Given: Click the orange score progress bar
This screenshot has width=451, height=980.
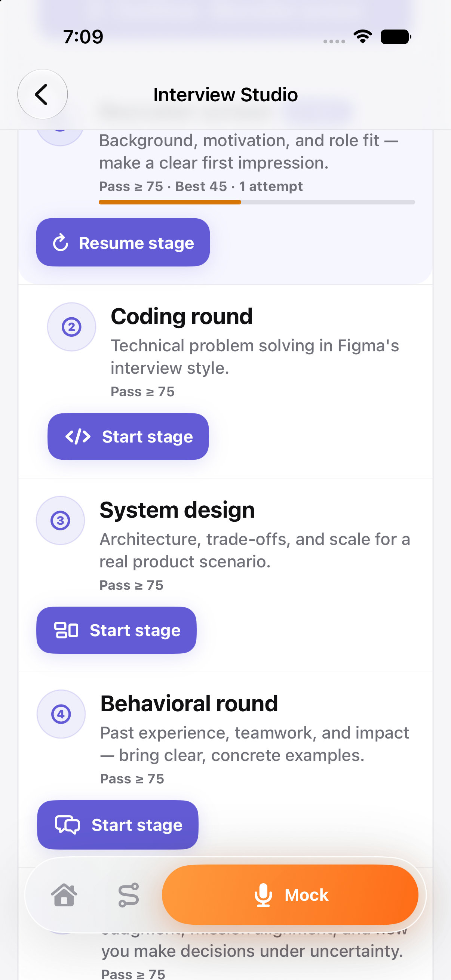Looking at the screenshot, I should pos(257,202).
